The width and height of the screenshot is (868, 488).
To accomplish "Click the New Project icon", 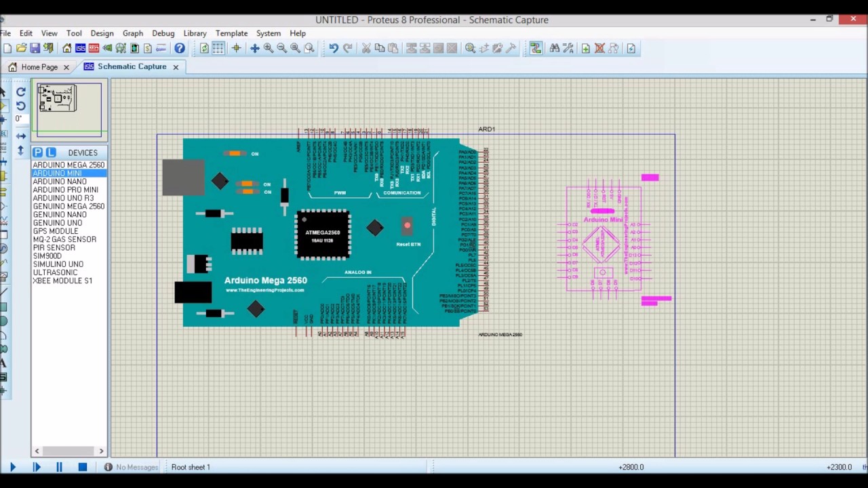I will click(x=7, y=48).
